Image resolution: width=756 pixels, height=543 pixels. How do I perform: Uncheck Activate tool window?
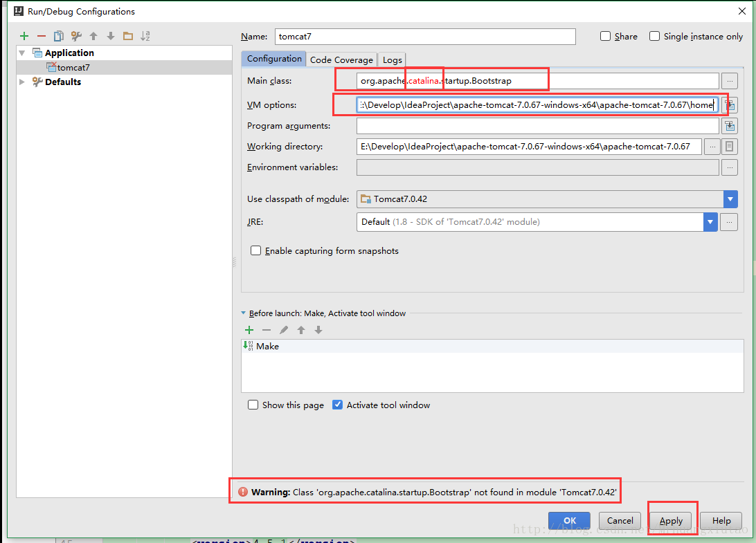point(338,405)
